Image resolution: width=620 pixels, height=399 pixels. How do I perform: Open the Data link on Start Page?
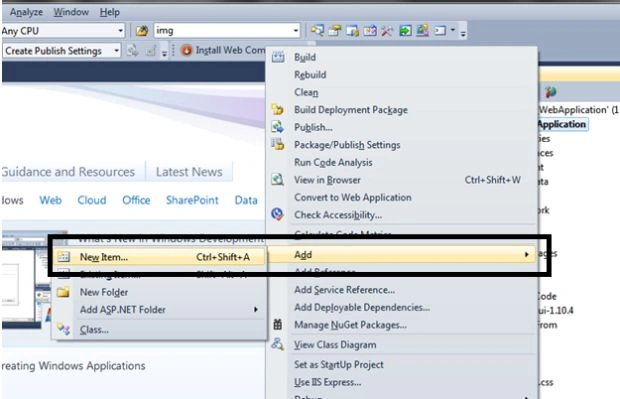click(x=246, y=200)
